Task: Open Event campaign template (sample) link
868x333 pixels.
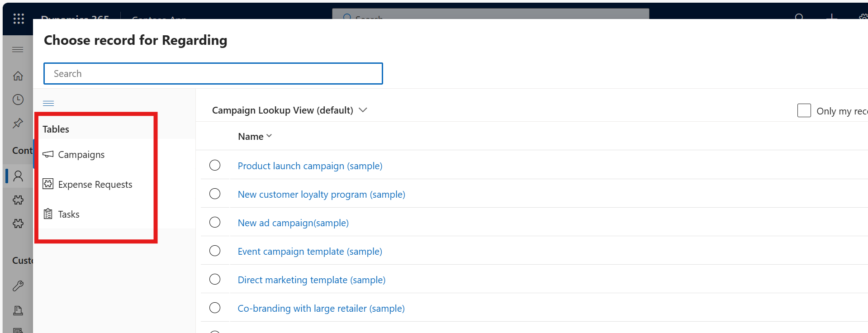Action: (x=310, y=252)
